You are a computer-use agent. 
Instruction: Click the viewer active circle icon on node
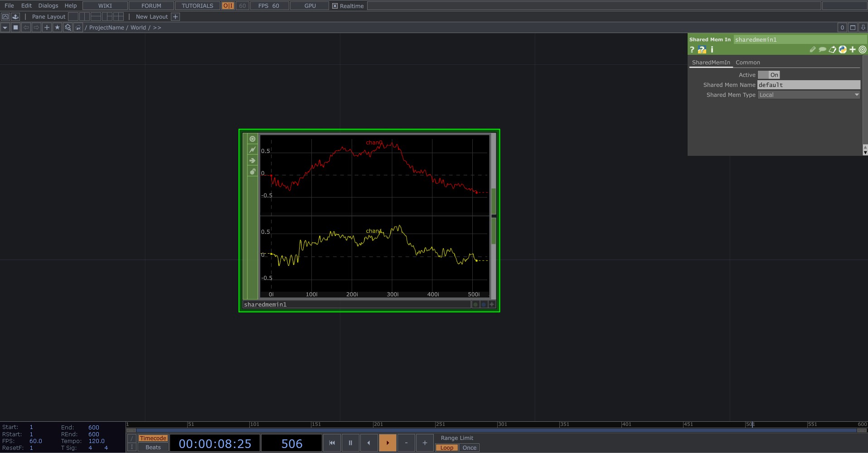coord(252,139)
